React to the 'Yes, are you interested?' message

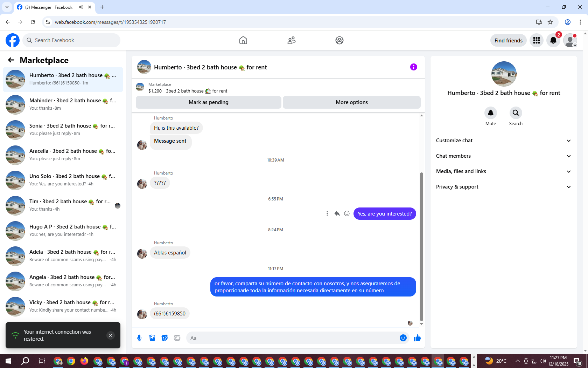[347, 213]
